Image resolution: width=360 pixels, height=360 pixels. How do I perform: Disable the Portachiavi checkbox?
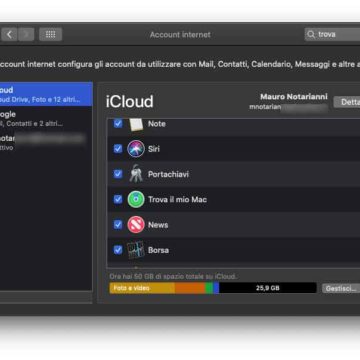118,174
